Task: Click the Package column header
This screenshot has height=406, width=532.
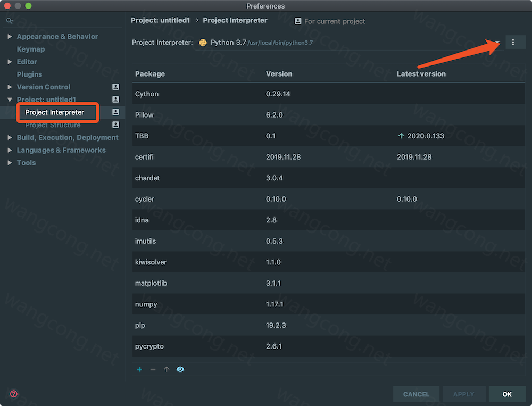Action: [150, 74]
